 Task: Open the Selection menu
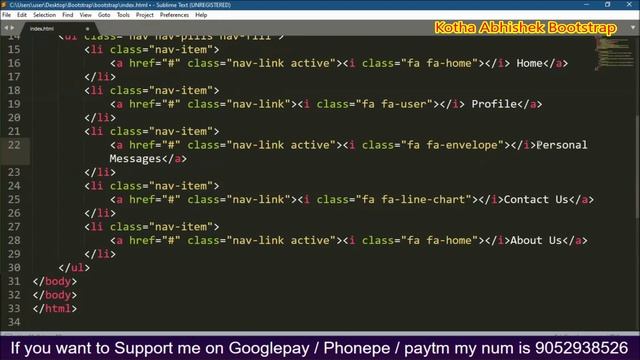pyautogui.click(x=44, y=15)
